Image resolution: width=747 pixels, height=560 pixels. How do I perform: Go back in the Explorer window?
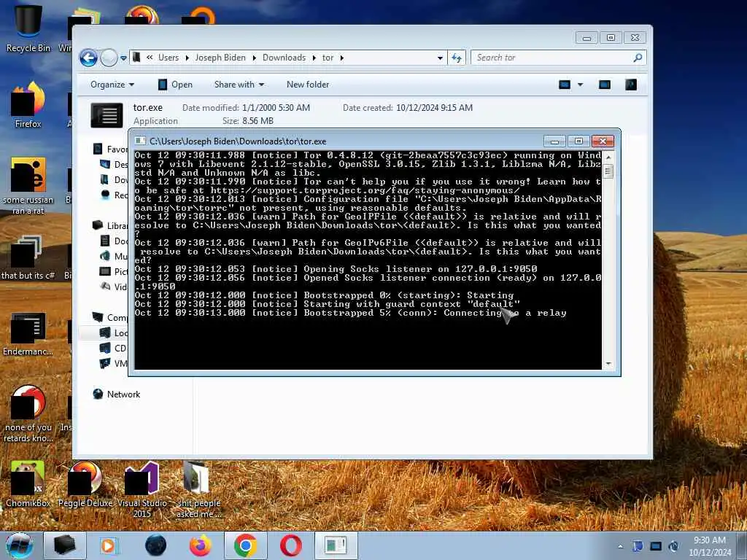pos(88,58)
